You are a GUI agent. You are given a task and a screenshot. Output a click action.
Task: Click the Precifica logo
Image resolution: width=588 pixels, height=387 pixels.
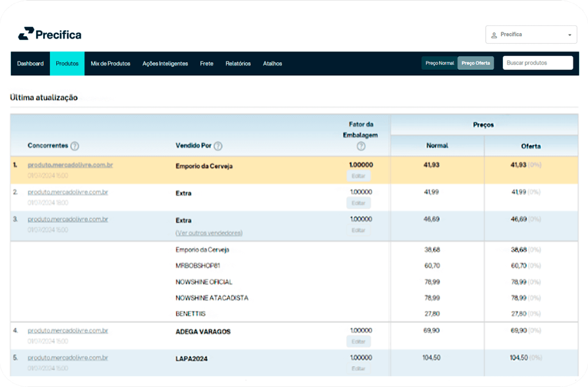pyautogui.click(x=49, y=34)
